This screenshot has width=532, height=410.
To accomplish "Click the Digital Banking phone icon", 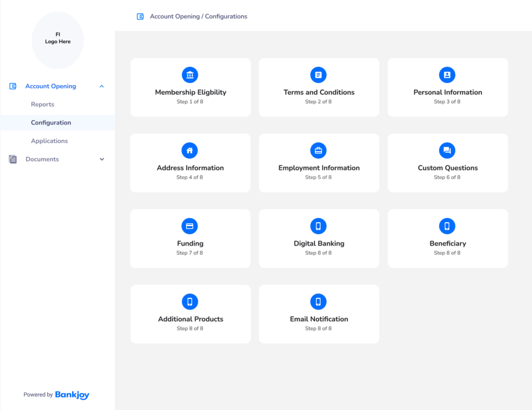I will pyautogui.click(x=318, y=226).
